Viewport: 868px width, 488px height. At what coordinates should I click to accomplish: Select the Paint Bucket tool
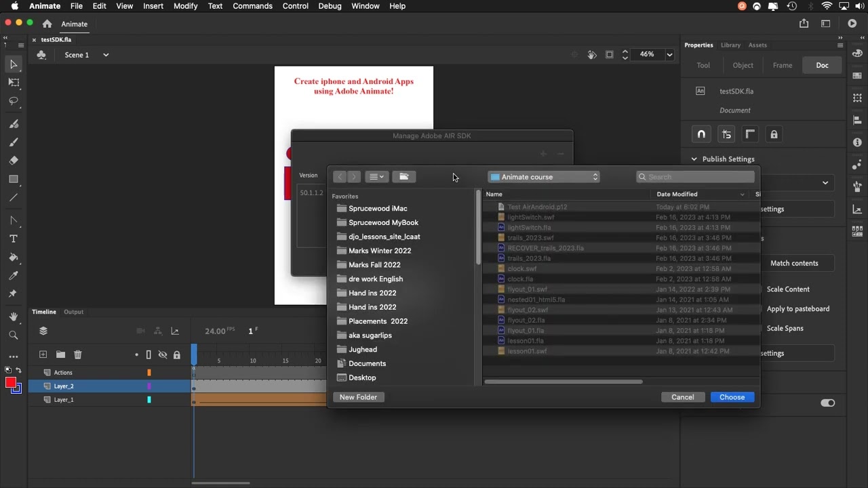click(x=14, y=258)
